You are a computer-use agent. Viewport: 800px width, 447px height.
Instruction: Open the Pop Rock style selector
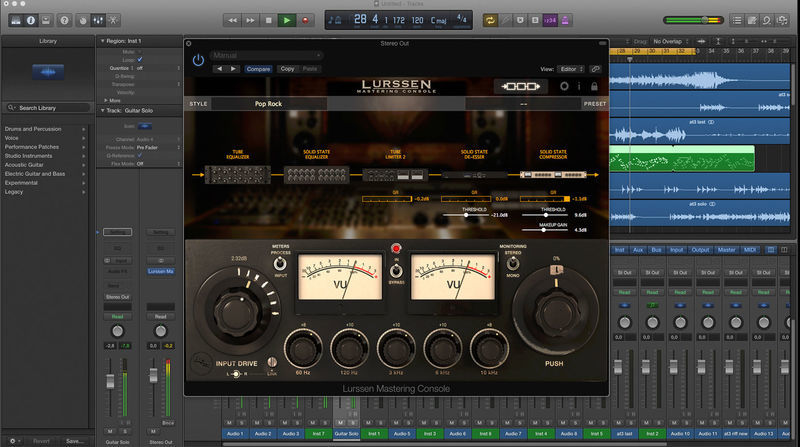(x=268, y=104)
